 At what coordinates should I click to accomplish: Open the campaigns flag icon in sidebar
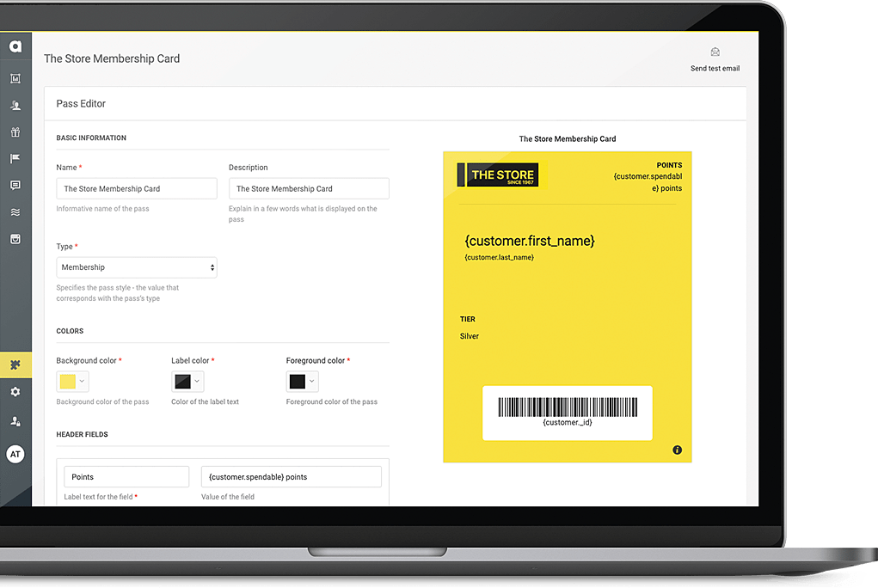[15, 158]
